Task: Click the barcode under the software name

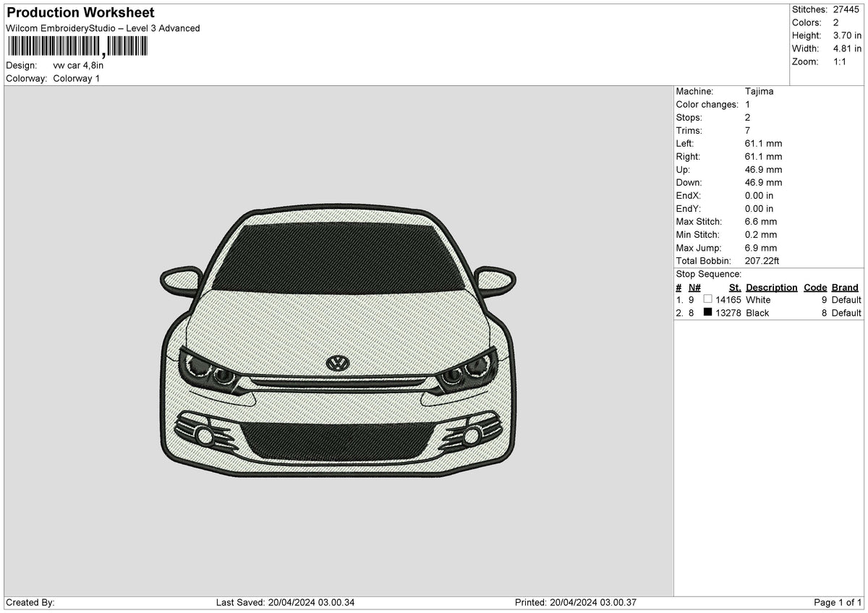Action: [x=77, y=47]
